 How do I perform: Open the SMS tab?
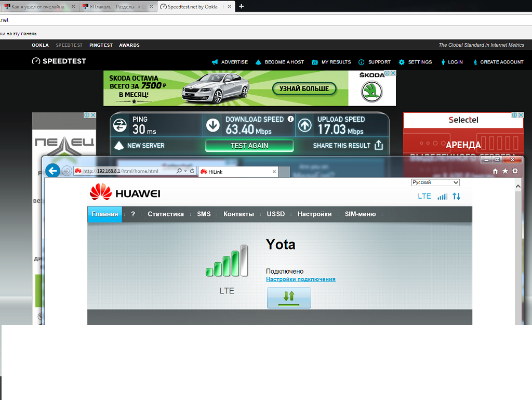pyautogui.click(x=204, y=214)
